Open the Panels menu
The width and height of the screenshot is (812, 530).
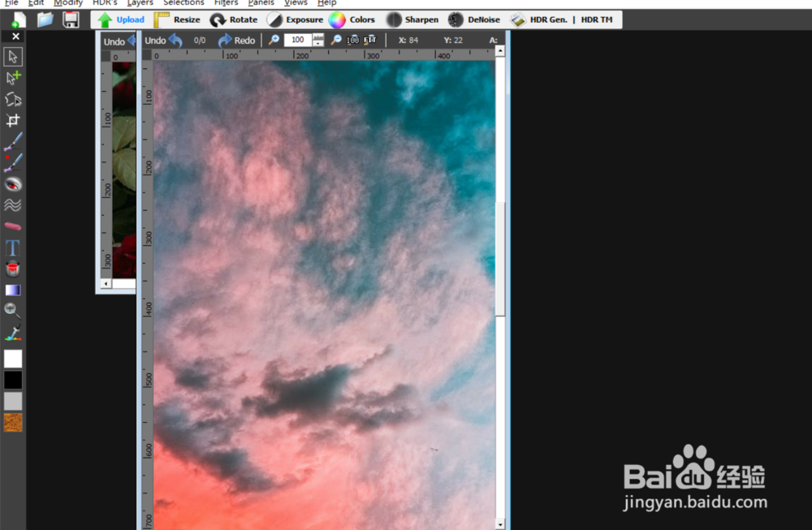(x=261, y=3)
